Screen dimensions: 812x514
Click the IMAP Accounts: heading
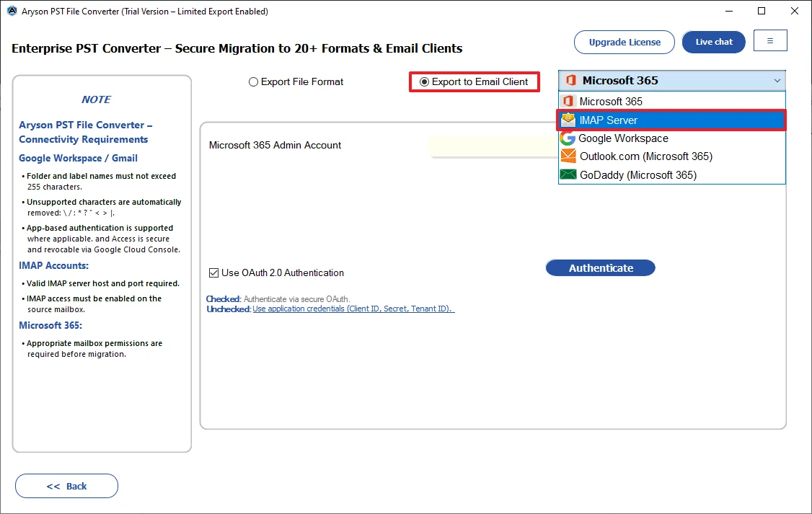point(54,265)
